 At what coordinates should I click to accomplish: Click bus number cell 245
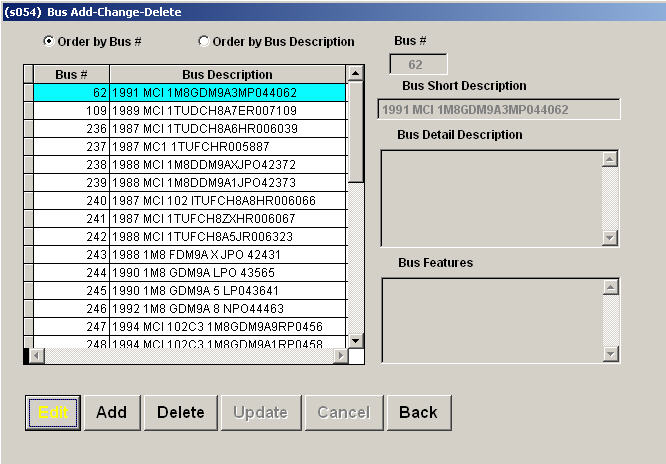pyautogui.click(x=71, y=291)
